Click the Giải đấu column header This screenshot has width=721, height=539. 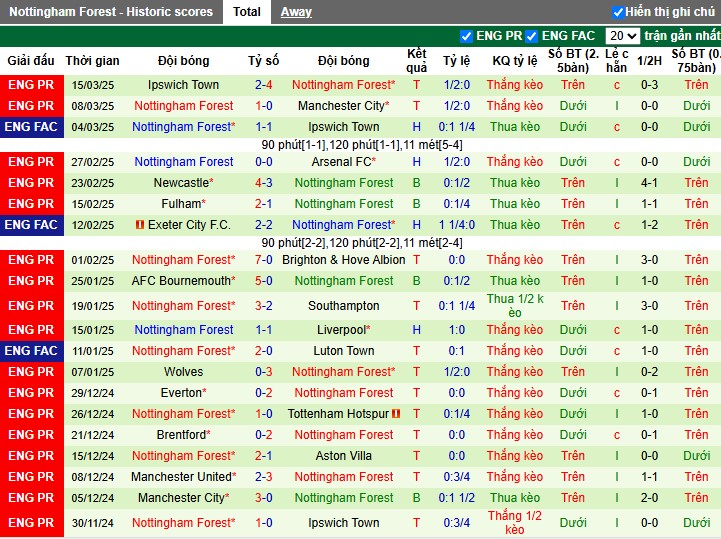(31, 61)
